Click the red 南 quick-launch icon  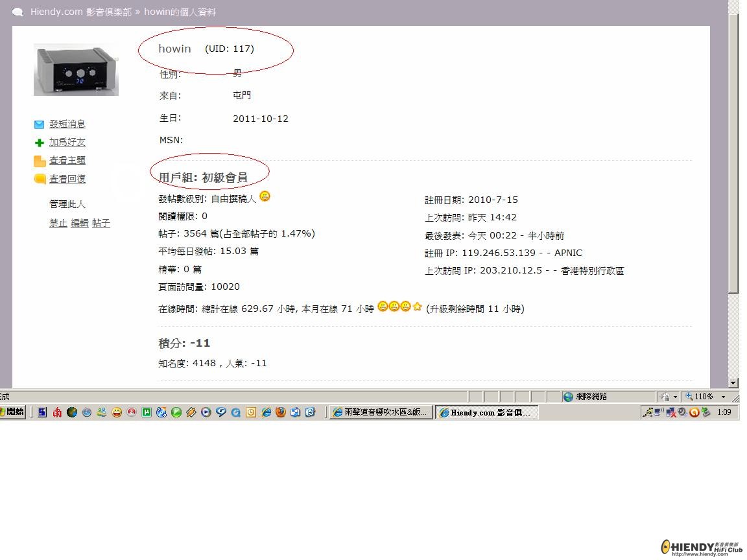[x=57, y=412]
